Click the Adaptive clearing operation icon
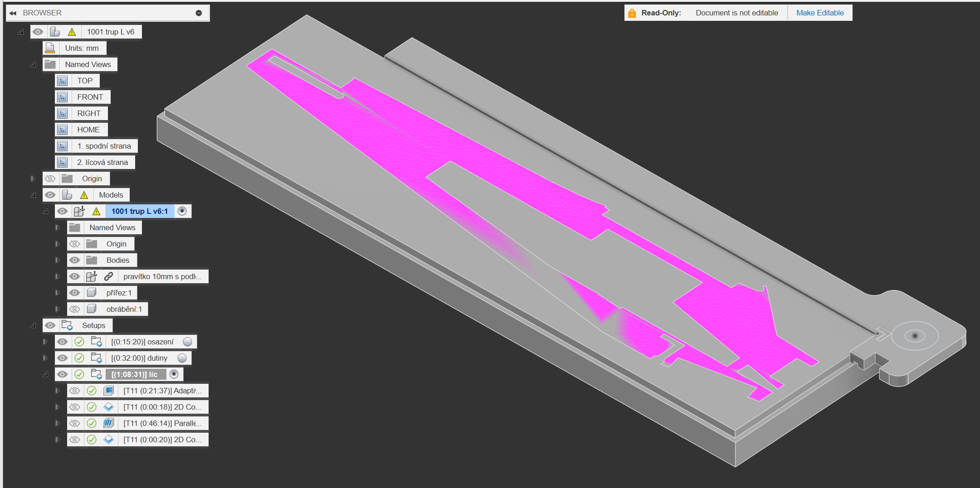 [x=108, y=391]
